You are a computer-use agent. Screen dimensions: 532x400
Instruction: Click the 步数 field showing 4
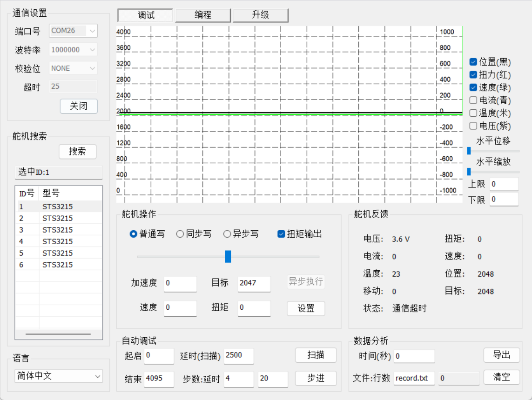coord(238,379)
